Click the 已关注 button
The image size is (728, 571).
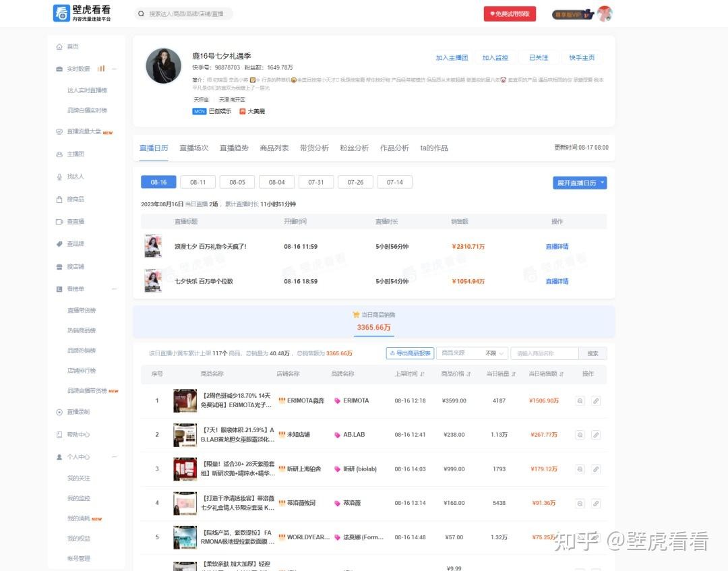(539, 57)
